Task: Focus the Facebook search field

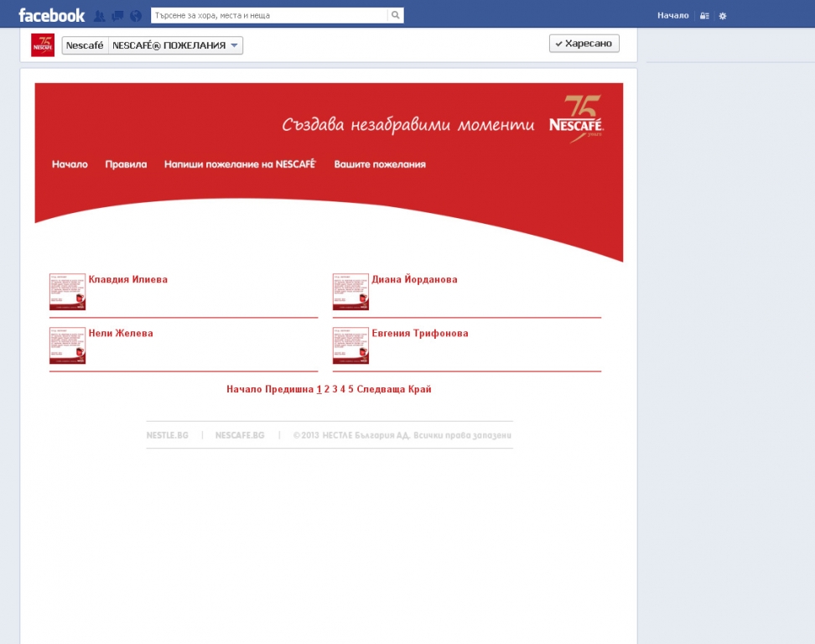Action: tap(269, 15)
